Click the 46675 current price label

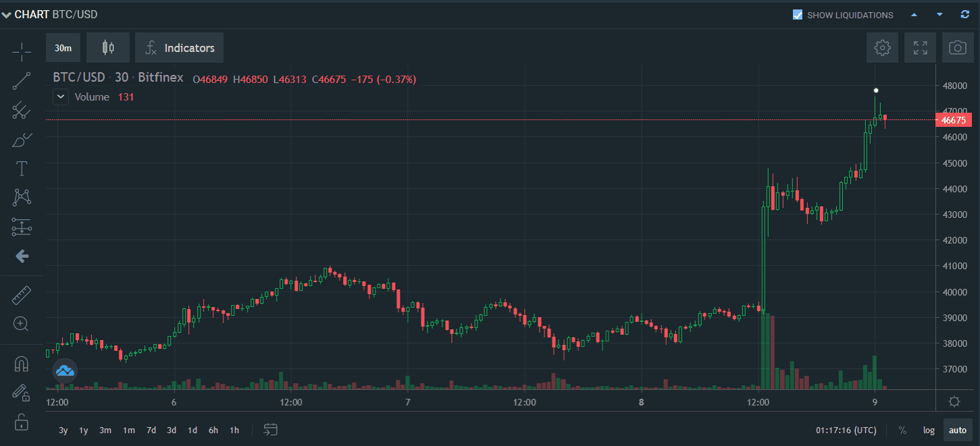(952, 120)
